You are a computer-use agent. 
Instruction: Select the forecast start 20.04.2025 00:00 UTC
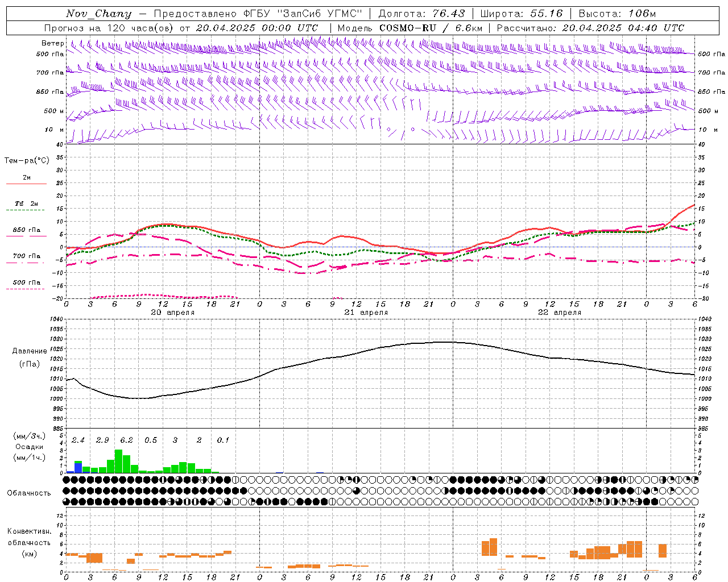pyautogui.click(x=257, y=28)
